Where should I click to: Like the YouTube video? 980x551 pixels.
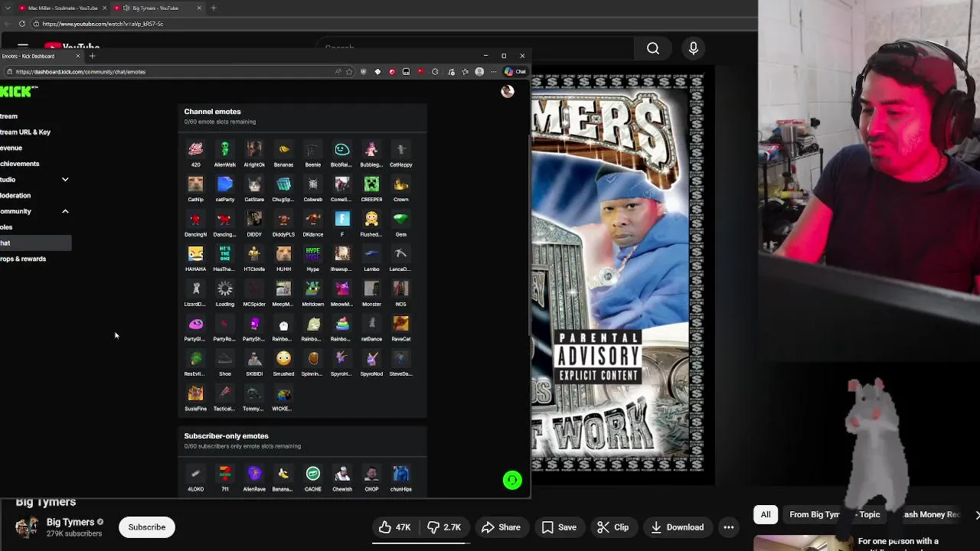tap(394, 527)
